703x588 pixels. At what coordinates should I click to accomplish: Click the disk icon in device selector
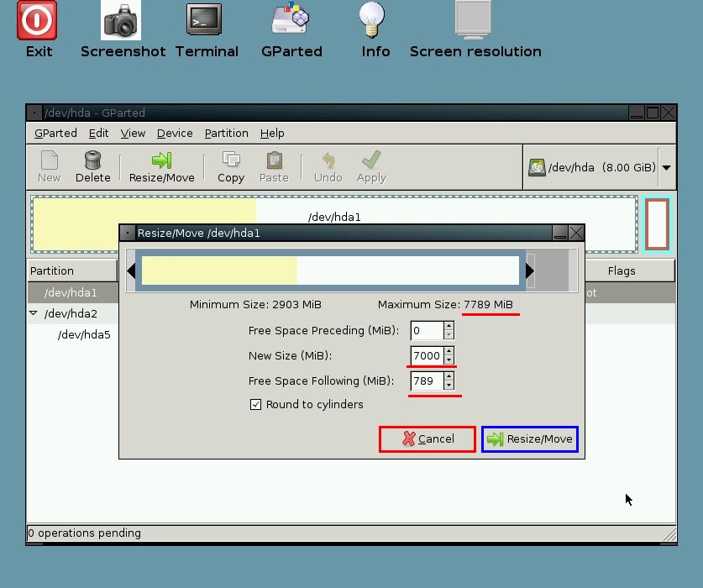[x=537, y=168]
